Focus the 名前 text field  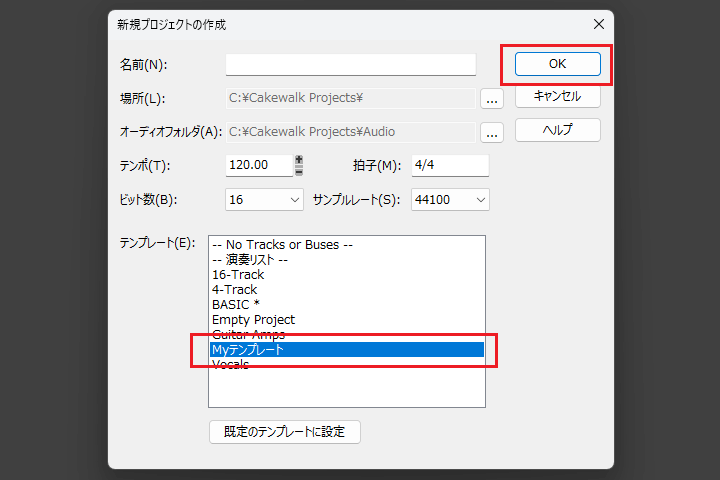[x=350, y=65]
